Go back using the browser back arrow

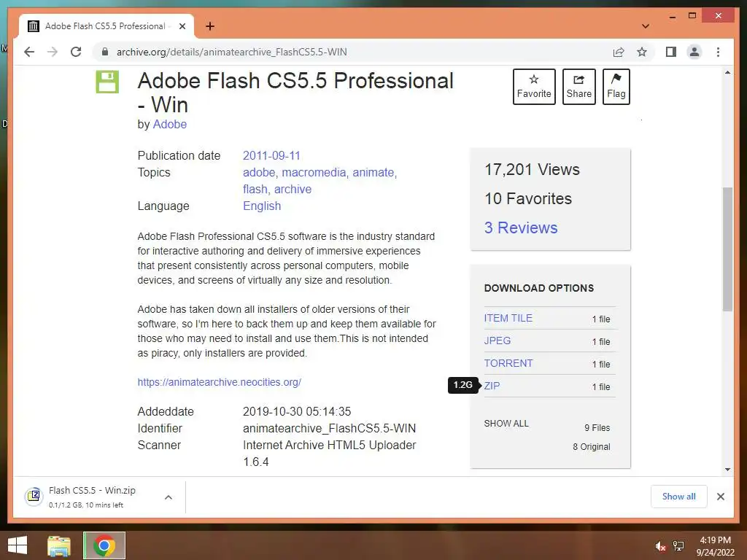(29, 52)
